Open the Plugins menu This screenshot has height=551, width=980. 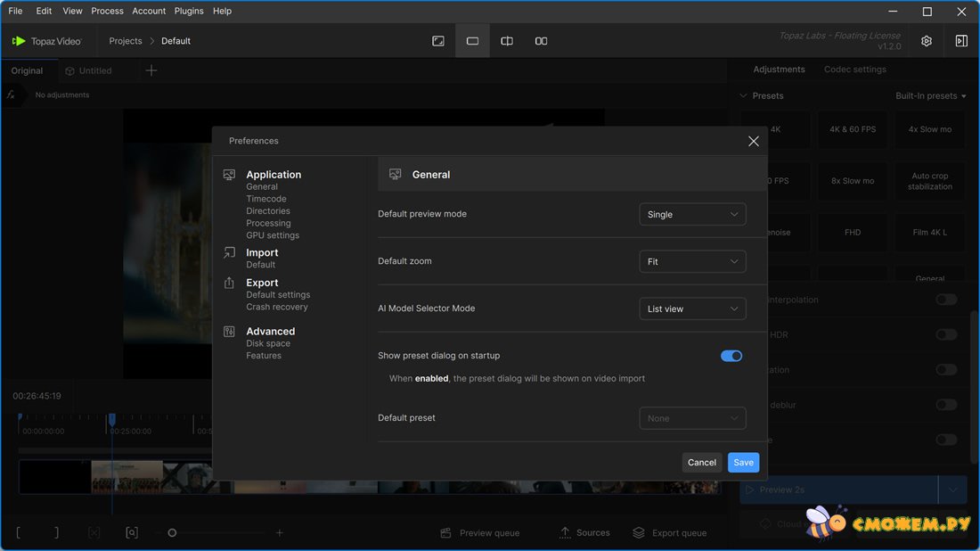(189, 11)
